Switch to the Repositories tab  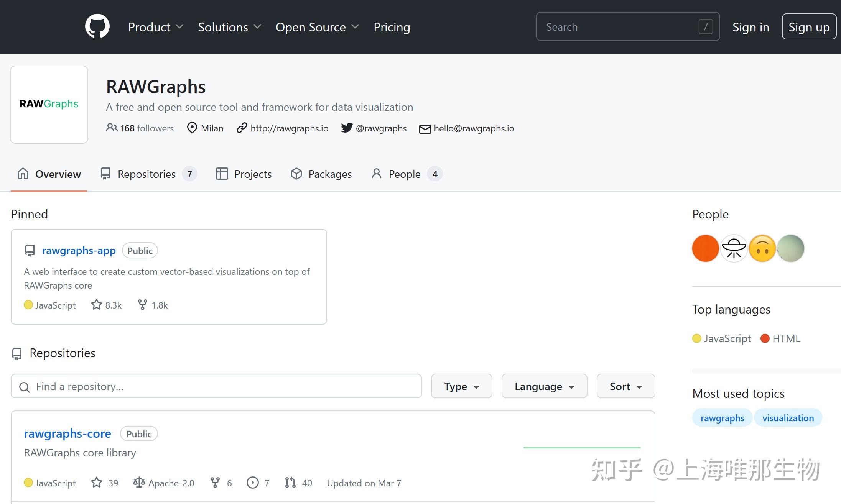[146, 174]
